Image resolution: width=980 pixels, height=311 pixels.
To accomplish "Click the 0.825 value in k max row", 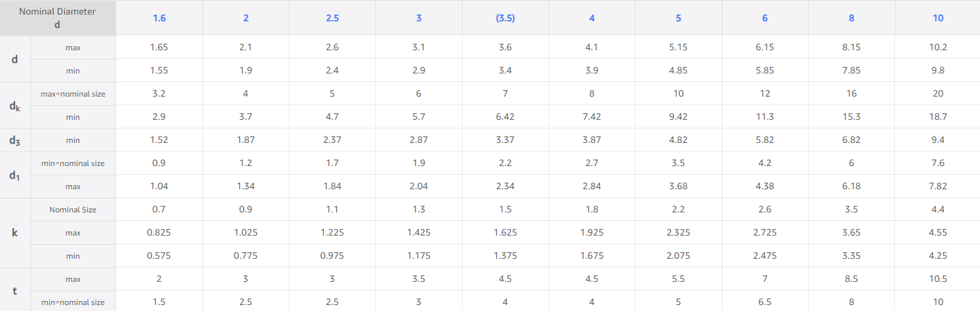I will point(159,233).
